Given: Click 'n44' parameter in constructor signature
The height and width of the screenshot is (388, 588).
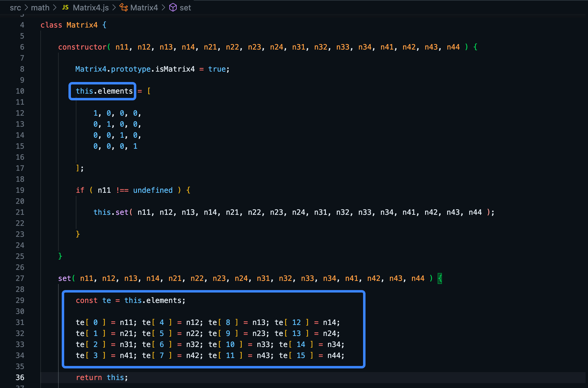Looking at the screenshot, I should [453, 47].
